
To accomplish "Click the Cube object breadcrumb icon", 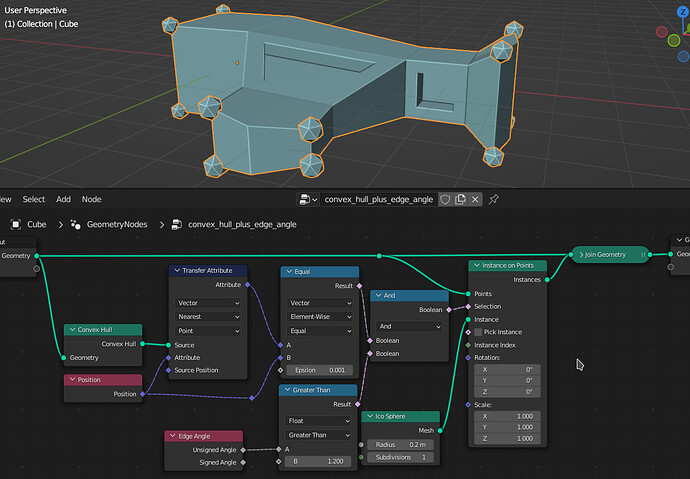I will [16, 224].
